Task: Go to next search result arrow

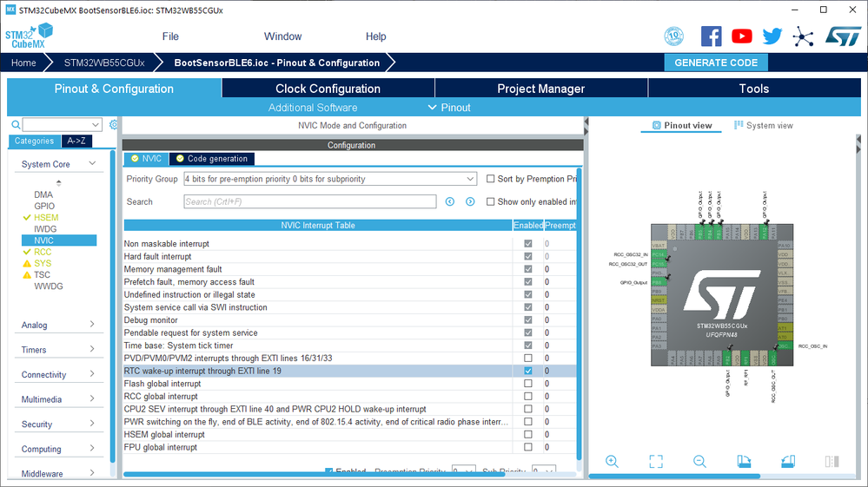Action: click(x=470, y=201)
